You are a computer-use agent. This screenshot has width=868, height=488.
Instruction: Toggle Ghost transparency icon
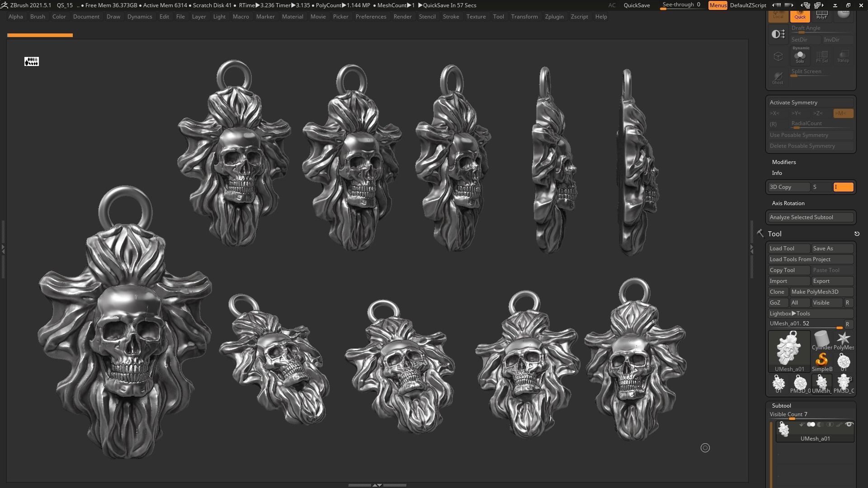point(778,78)
